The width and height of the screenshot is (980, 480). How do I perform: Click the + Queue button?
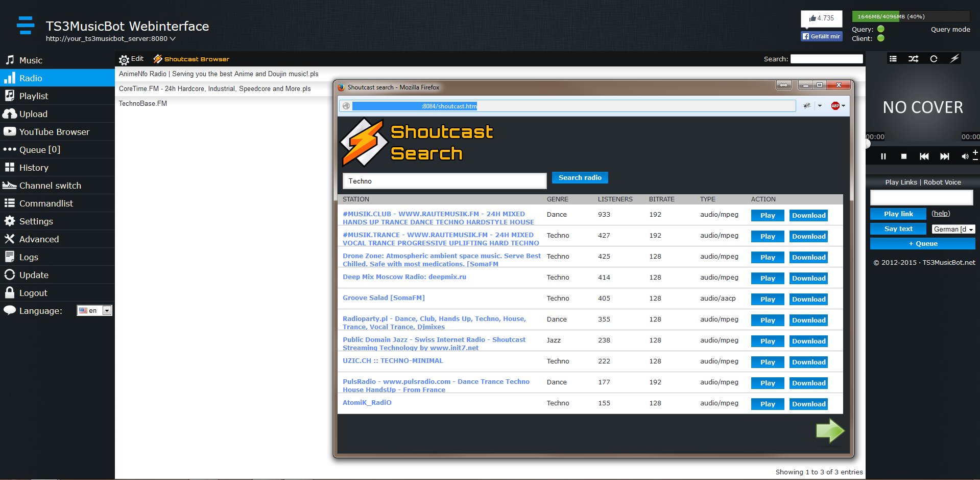coord(923,243)
